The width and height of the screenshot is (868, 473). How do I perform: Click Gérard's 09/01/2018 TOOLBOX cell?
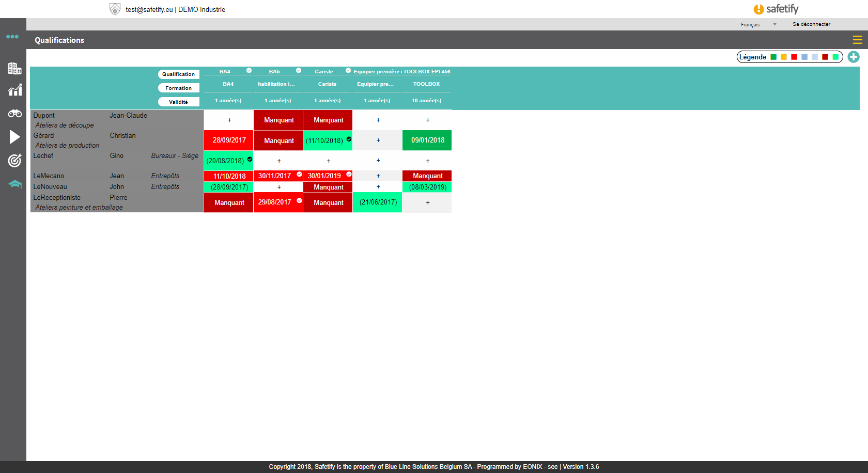pos(427,140)
